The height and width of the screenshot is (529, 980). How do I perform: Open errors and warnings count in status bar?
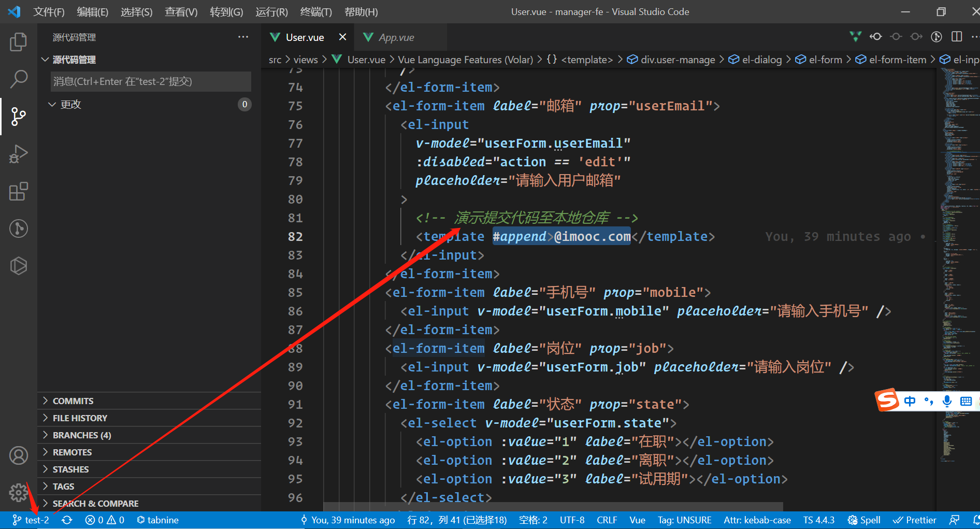point(105,520)
